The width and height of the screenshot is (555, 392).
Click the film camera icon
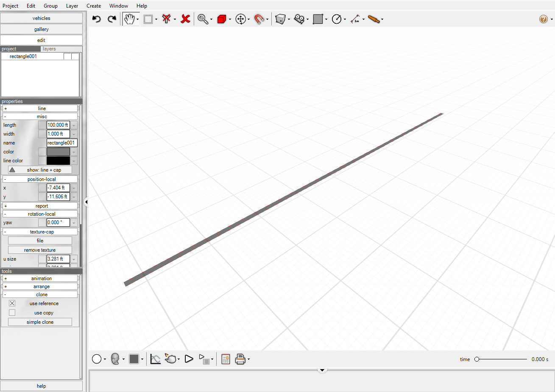299,19
